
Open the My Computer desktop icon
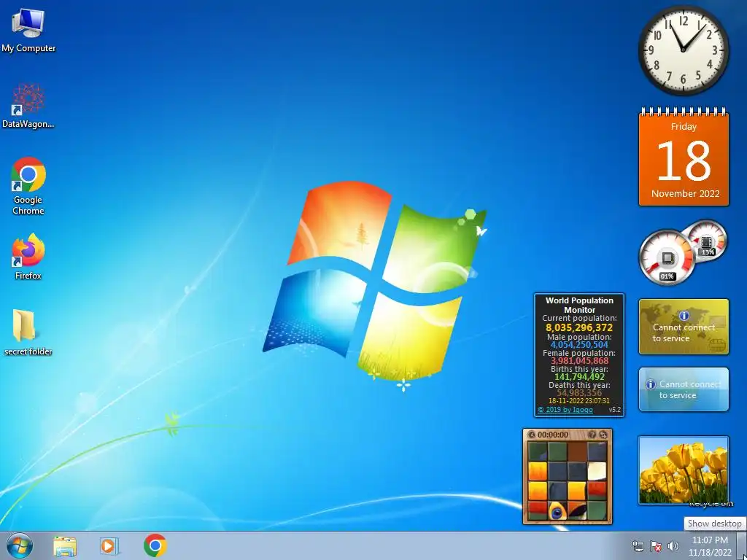pos(28,30)
